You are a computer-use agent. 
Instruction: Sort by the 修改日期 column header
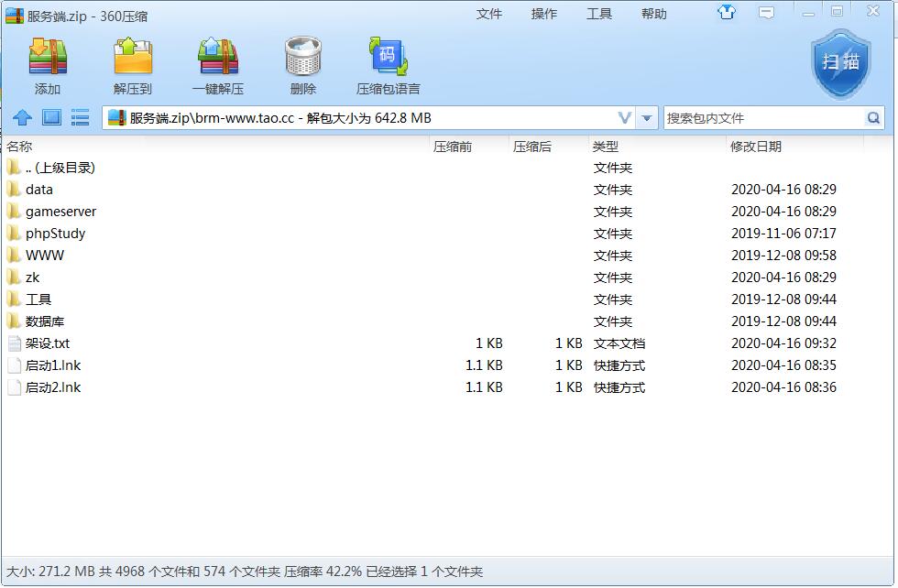coord(756,147)
